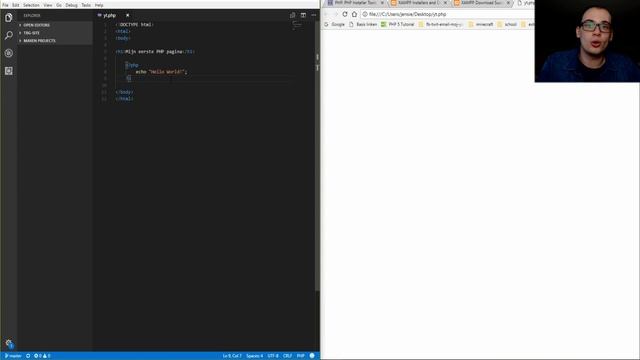The image size is (640, 360).
Task: Switch to the XAMPP Installers browser tab
Action: (x=417, y=3)
